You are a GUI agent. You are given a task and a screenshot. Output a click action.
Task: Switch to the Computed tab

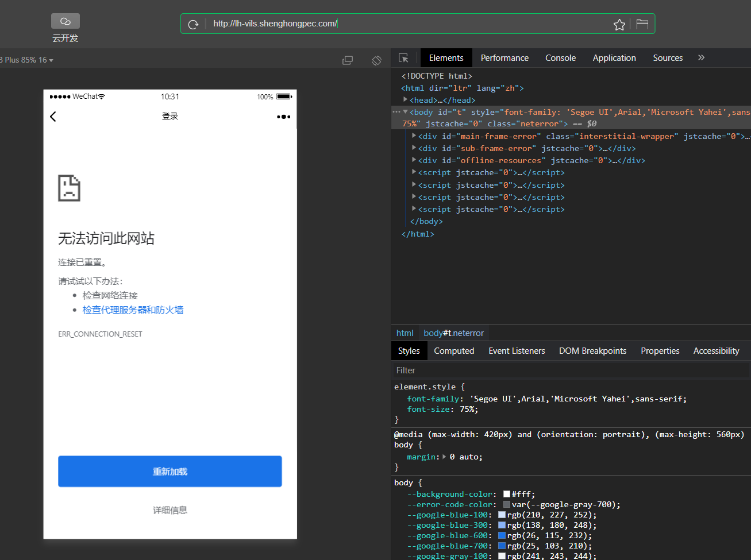click(x=454, y=351)
